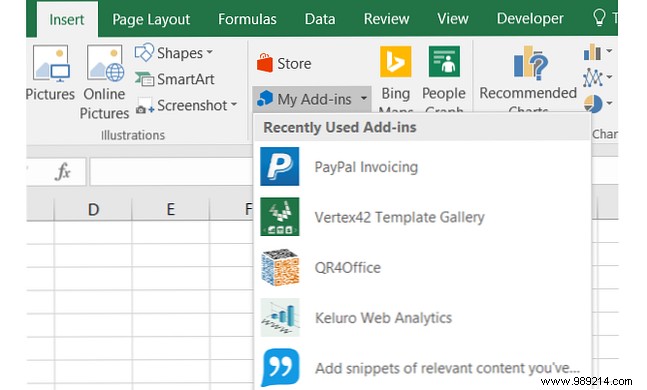Open the Insert ribbon tab
647x390 pixels.
click(66, 19)
